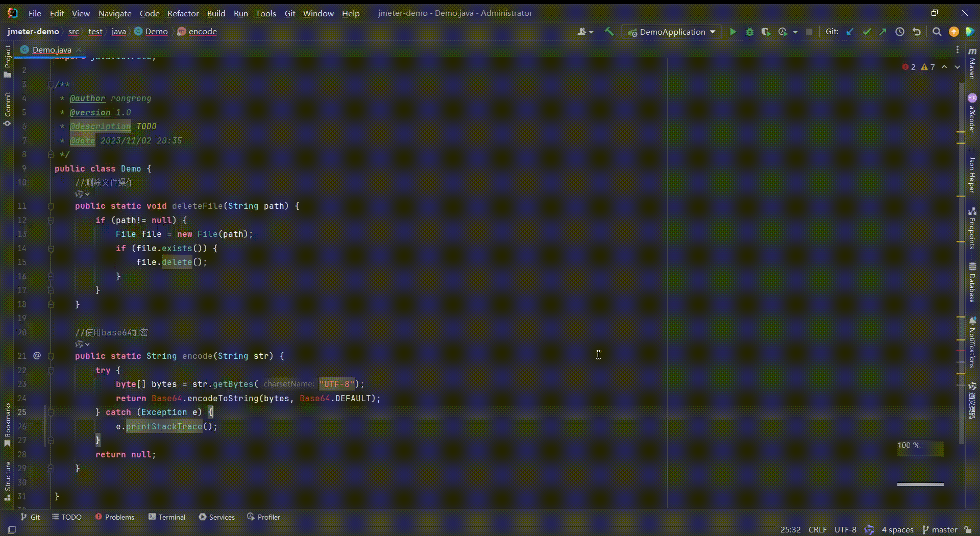Switch to the Terminal tool window tab
This screenshot has width=980, height=536.
coord(167,517)
